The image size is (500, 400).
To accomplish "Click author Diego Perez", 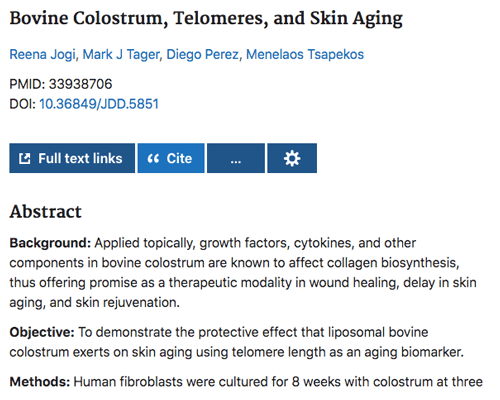I will pyautogui.click(x=203, y=55).
